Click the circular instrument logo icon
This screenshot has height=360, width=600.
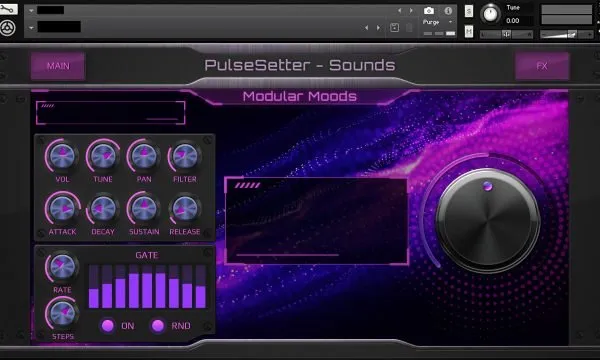(8, 28)
